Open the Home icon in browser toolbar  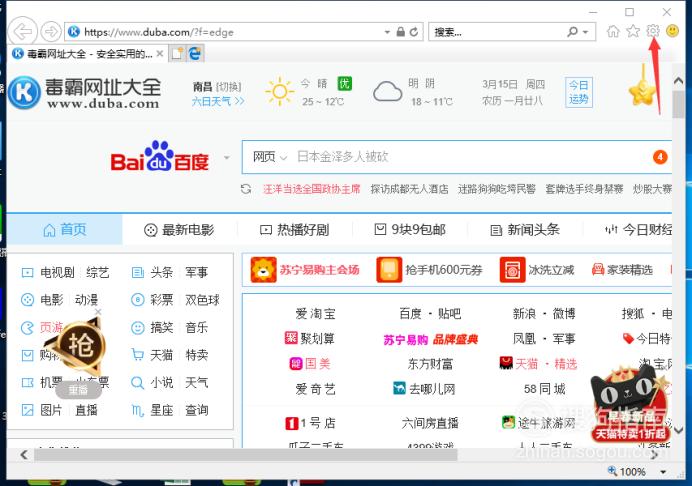tap(613, 31)
